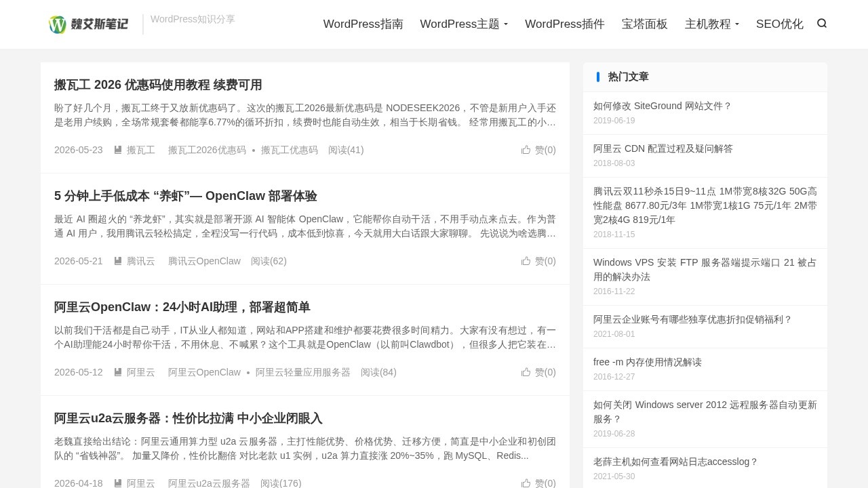
Task: Open hot article 关闭 Windows server 2012 自动更新
Action: [x=705, y=411]
